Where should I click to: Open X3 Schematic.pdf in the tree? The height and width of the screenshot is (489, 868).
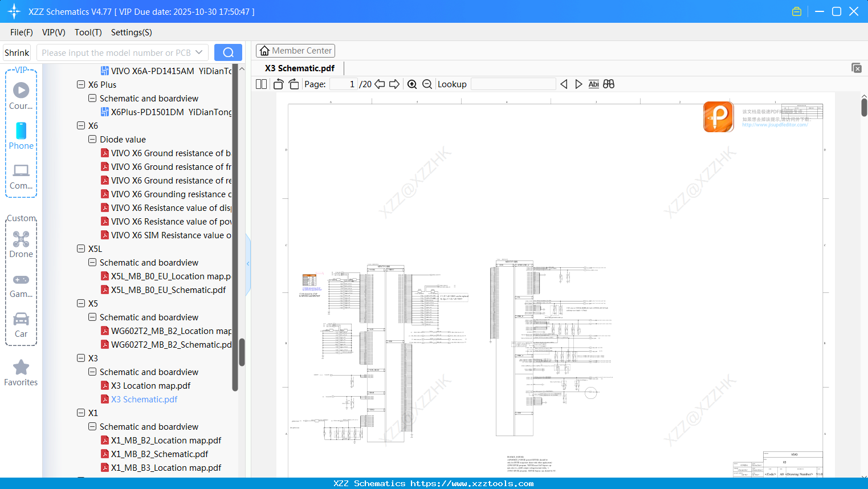click(144, 399)
